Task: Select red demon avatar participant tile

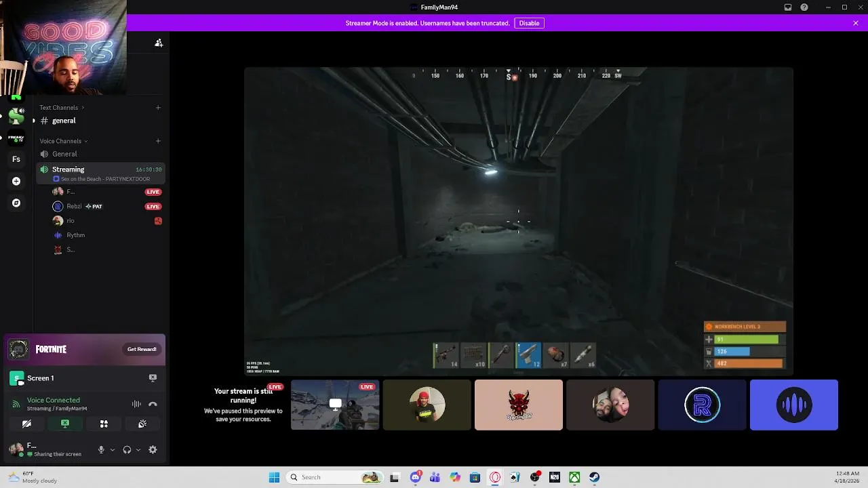Action: pos(519,405)
